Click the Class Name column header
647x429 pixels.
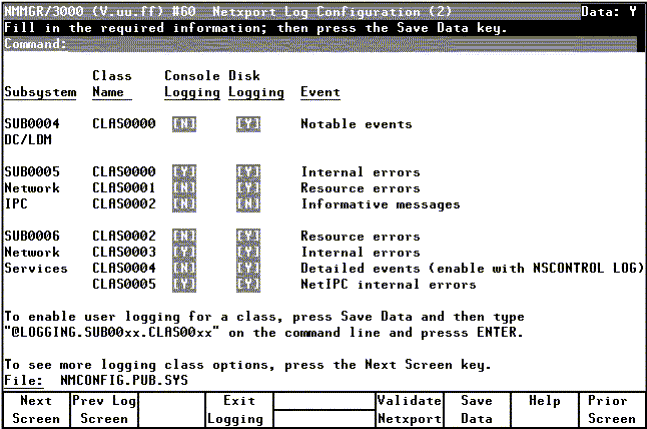tap(112, 84)
